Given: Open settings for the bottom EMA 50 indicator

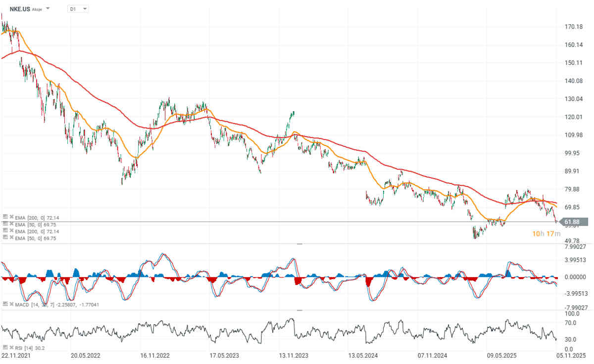Looking at the screenshot, I should (5, 238).
